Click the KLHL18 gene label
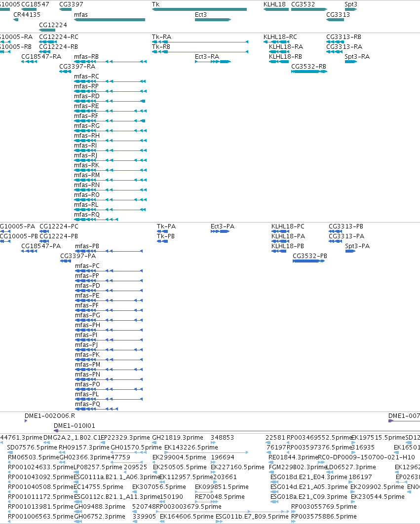Viewport: 420px width, 524px height. click(274, 4)
